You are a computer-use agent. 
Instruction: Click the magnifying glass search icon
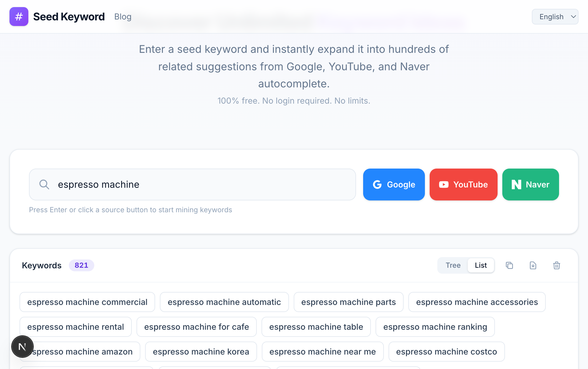44,184
